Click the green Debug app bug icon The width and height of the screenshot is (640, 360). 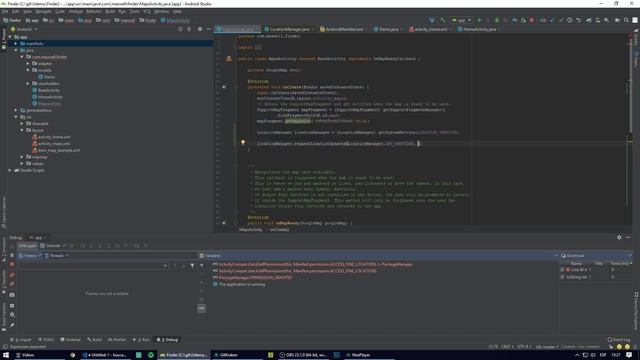[x=497, y=20]
